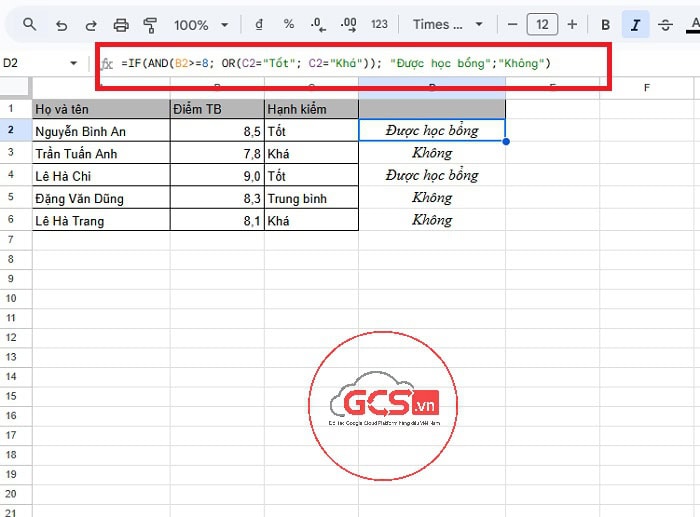Click the redo arrow icon
This screenshot has width=700, height=517.
pos(91,24)
